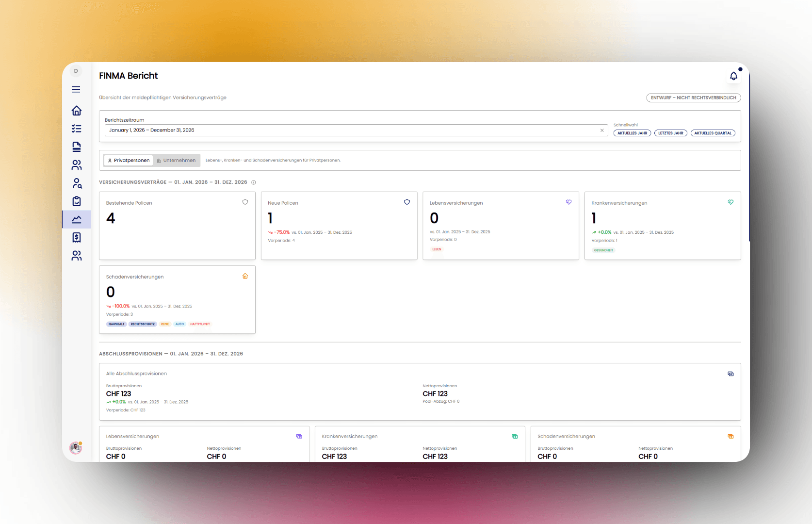This screenshot has height=524, width=812.
Task: Choose Letztes Jahr quick select
Action: pyautogui.click(x=670, y=133)
